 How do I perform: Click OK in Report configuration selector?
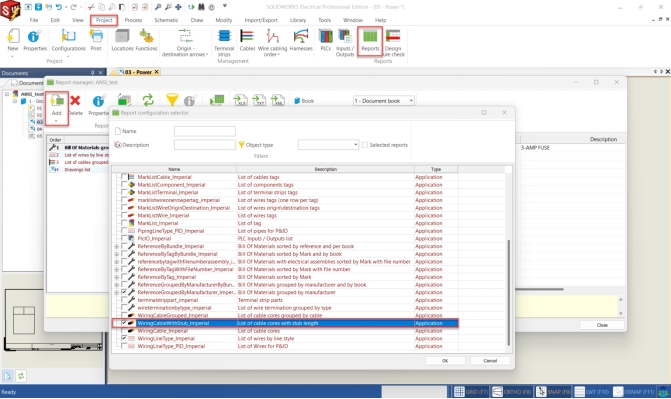point(445,361)
